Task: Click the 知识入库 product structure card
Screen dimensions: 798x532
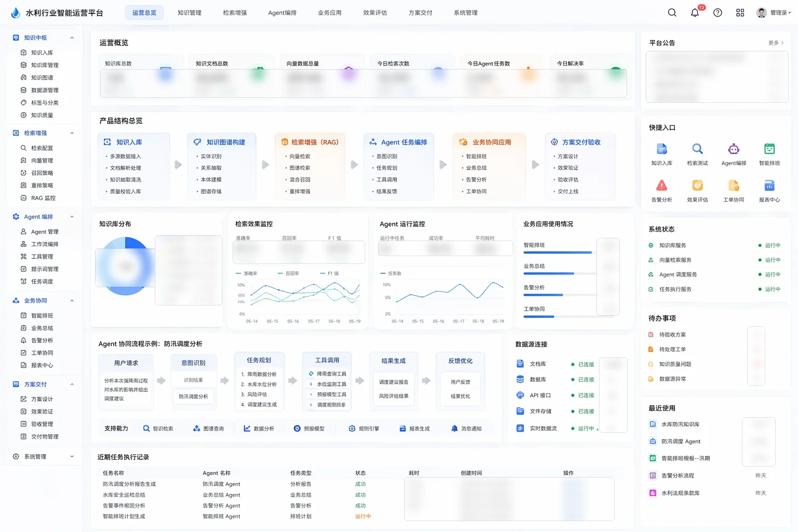Action: pos(134,166)
